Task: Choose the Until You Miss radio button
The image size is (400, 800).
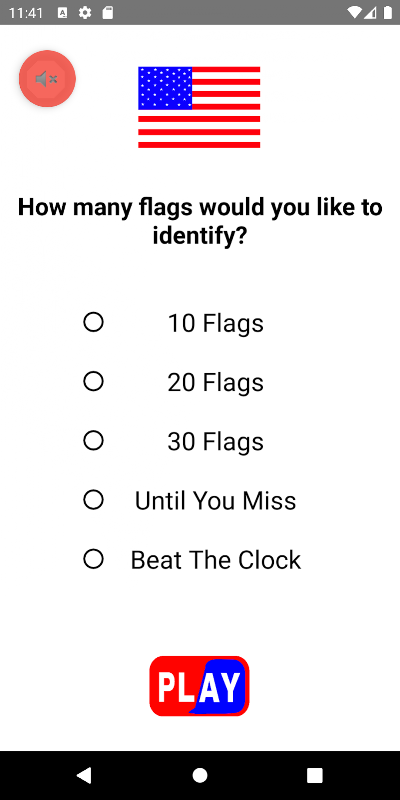Action: tap(93, 500)
